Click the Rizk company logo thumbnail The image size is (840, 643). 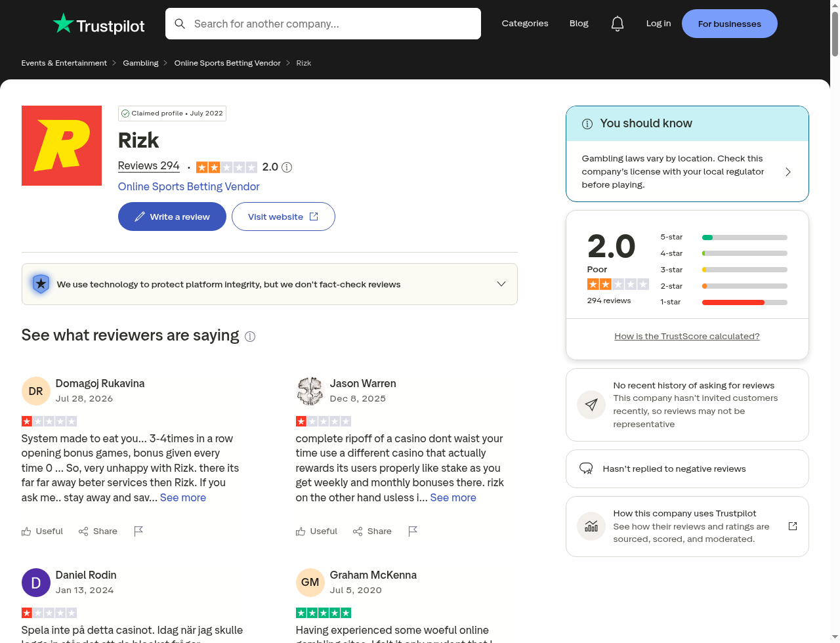(62, 146)
